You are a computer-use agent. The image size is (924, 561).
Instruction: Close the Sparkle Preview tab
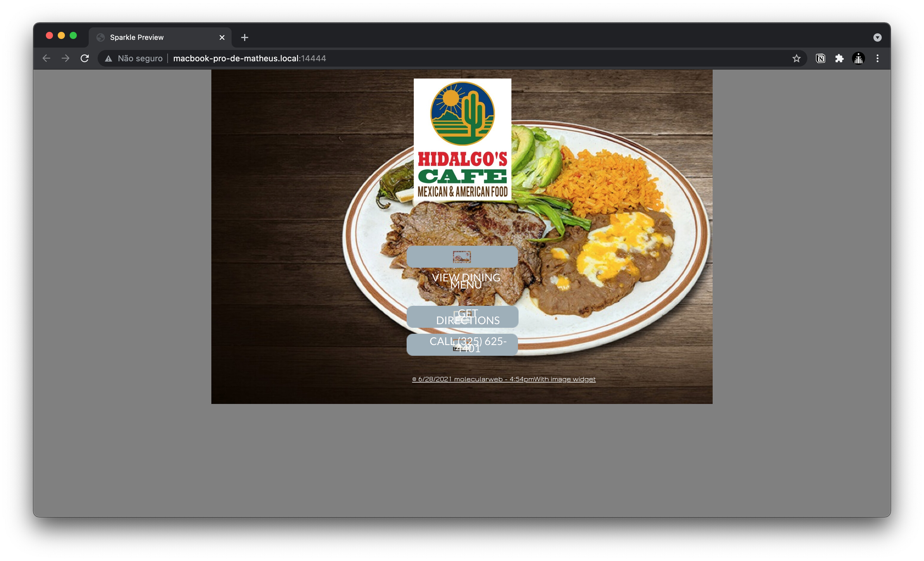pyautogui.click(x=222, y=37)
